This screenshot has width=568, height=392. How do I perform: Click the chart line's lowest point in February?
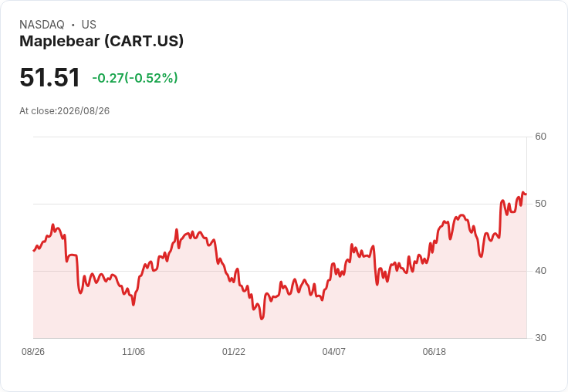point(262,319)
